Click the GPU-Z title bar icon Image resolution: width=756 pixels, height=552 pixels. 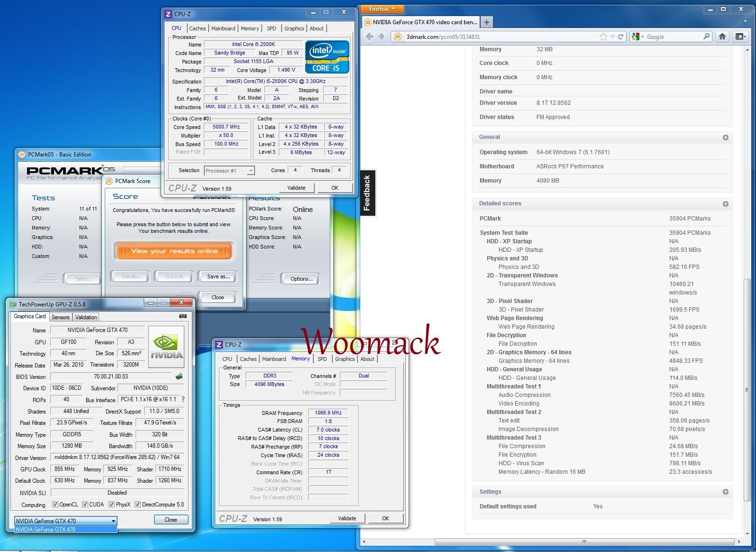point(13,304)
